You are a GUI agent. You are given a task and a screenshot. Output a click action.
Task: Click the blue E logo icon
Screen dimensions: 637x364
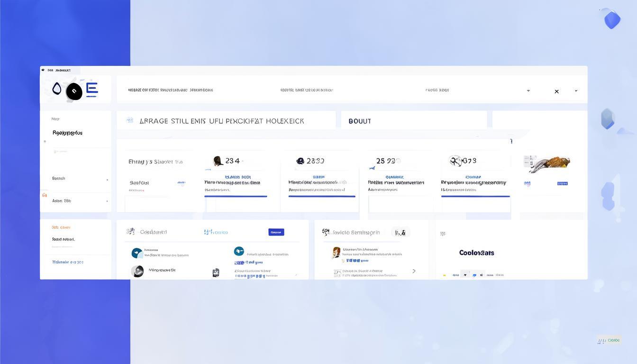tap(91, 89)
